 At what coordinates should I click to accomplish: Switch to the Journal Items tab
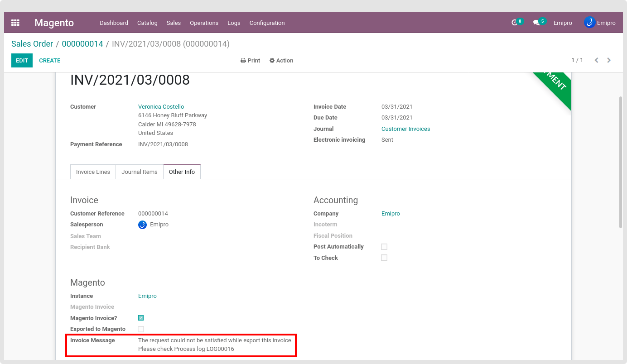[140, 172]
